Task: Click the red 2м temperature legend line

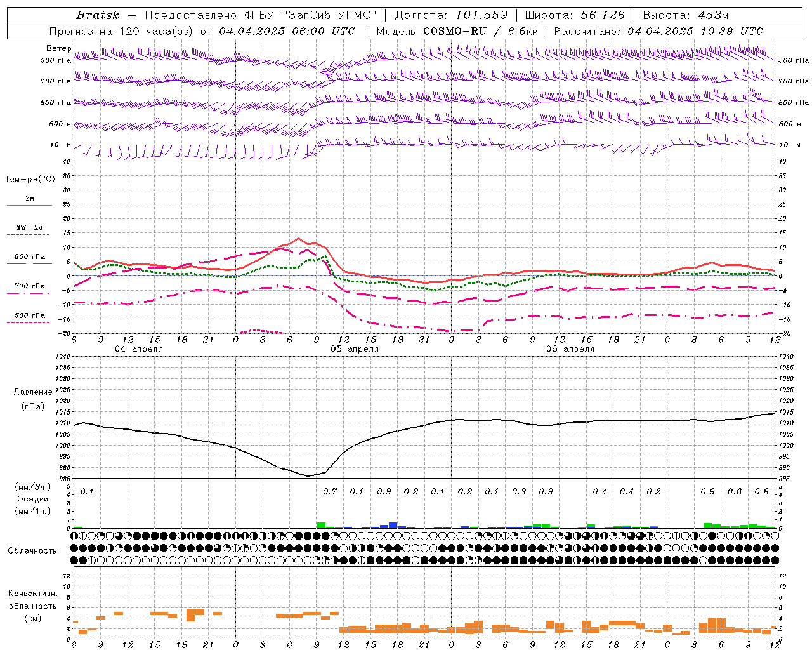Action: click(x=29, y=206)
